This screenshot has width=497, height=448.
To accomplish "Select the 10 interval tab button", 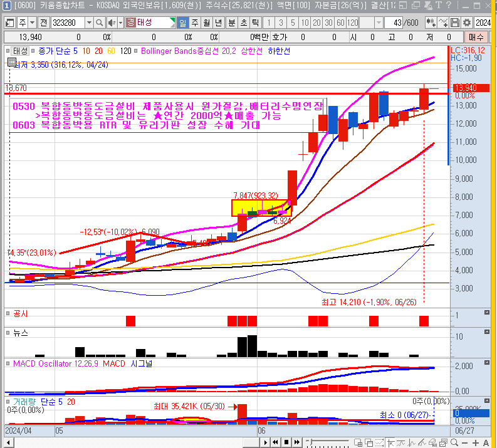I will tap(305, 23).
